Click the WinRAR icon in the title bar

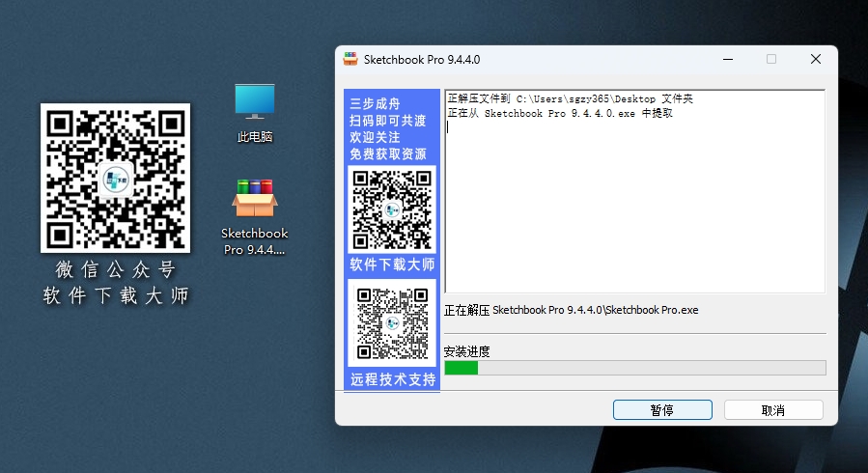(x=350, y=59)
